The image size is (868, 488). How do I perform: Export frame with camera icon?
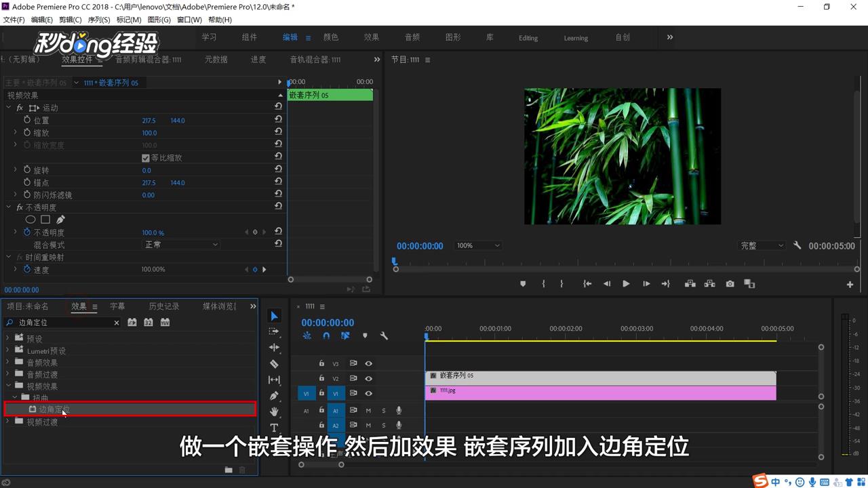730,284
